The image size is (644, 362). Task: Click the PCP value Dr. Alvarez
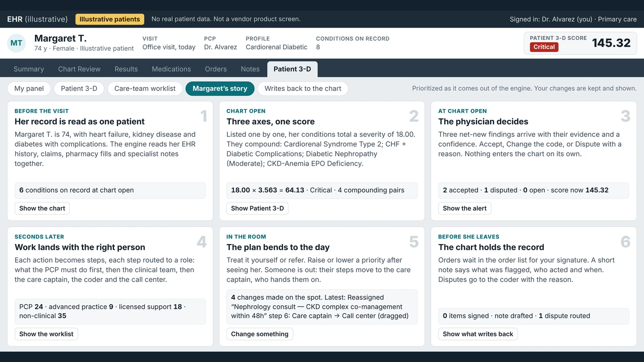220,47
